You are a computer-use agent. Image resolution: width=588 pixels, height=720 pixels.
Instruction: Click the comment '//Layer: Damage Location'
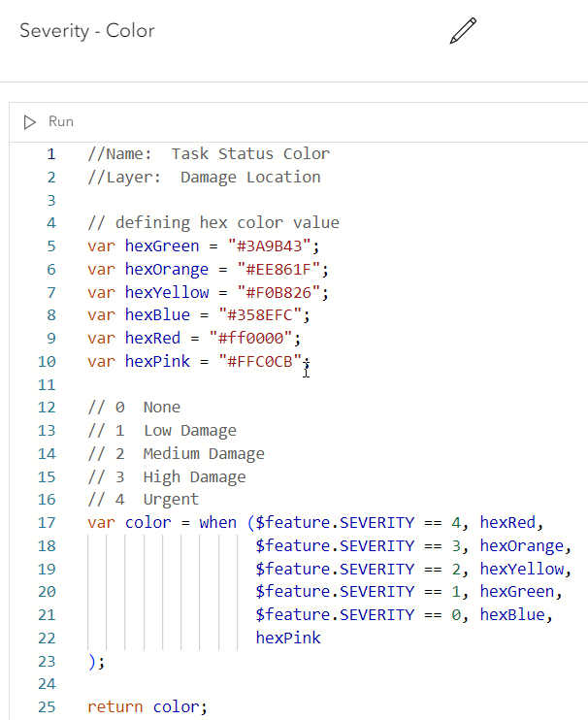pos(205,178)
